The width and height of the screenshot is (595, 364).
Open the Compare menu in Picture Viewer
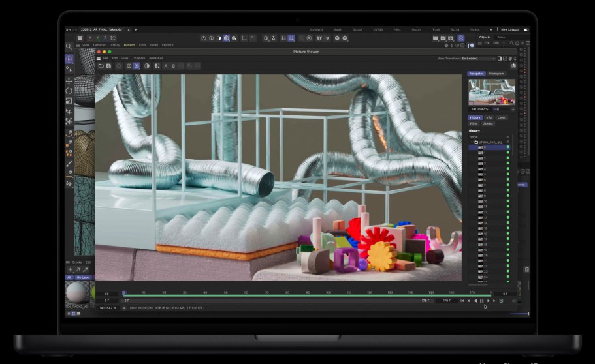138,58
